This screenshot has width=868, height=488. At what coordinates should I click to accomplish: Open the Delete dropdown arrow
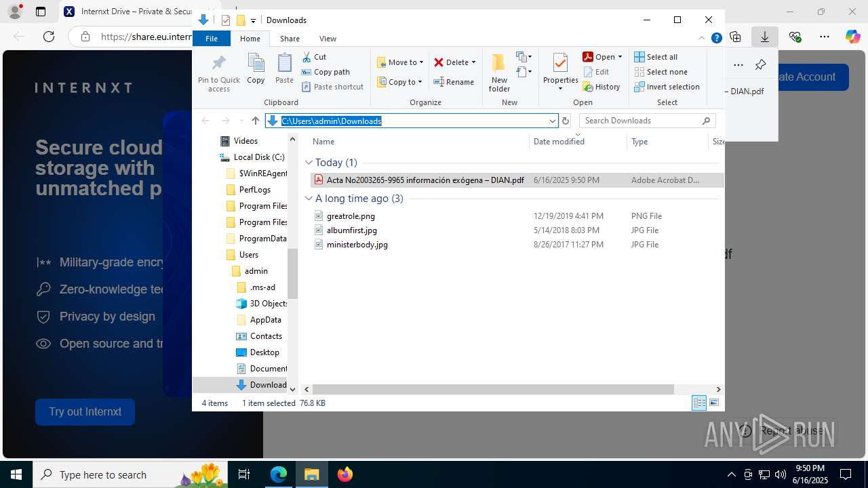click(473, 62)
